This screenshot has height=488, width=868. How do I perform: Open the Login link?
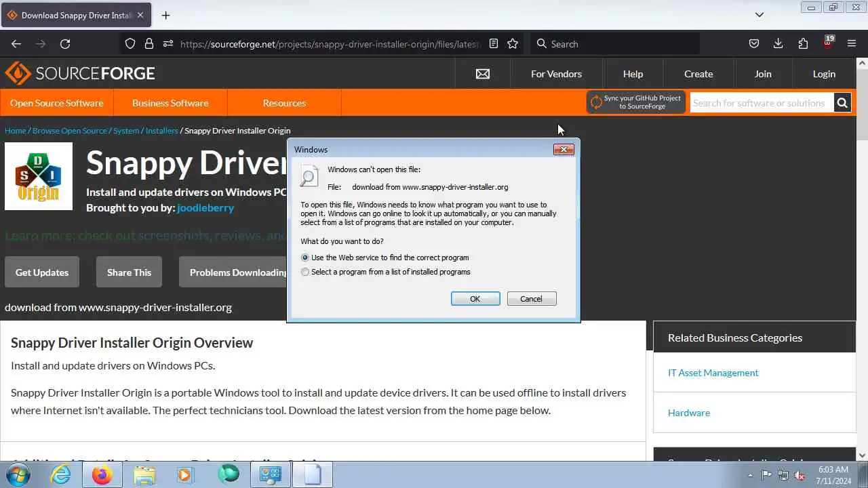point(824,74)
